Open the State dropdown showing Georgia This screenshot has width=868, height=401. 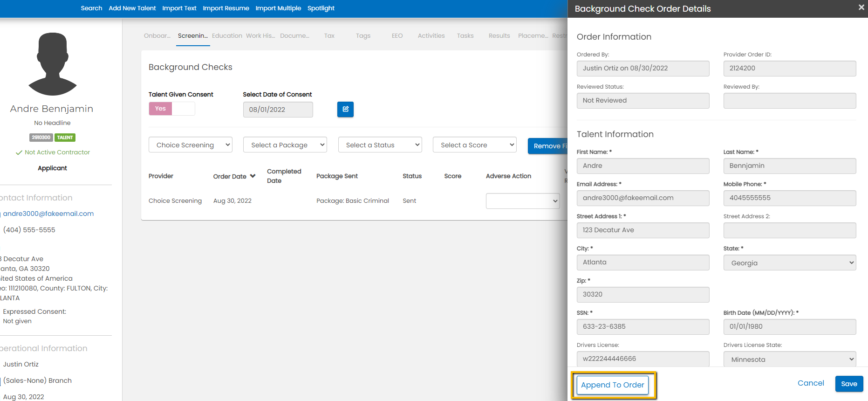click(790, 263)
